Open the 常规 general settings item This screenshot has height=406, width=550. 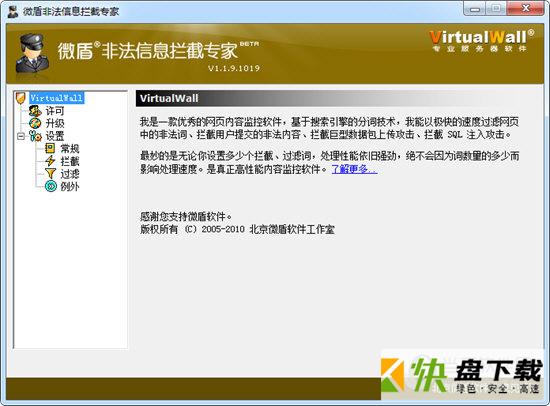tap(70, 149)
